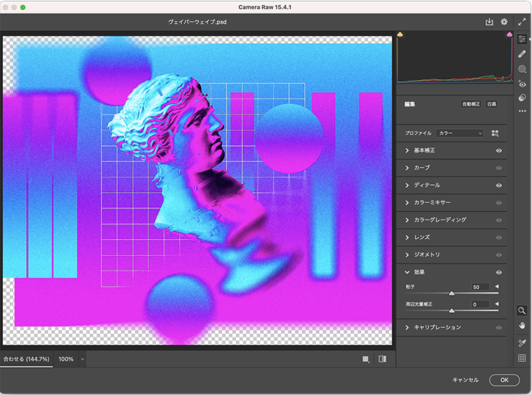
Task: Click the ヴェイパーウェイブ.psd file name
Action: point(198,22)
